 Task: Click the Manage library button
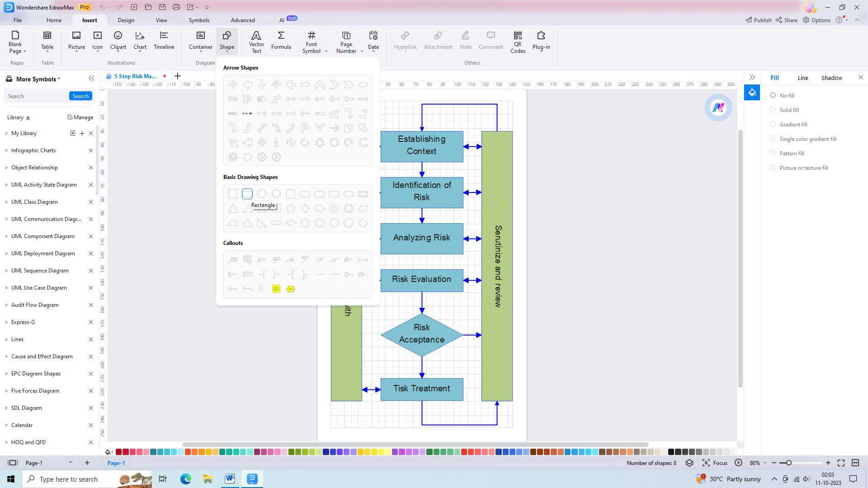click(80, 117)
